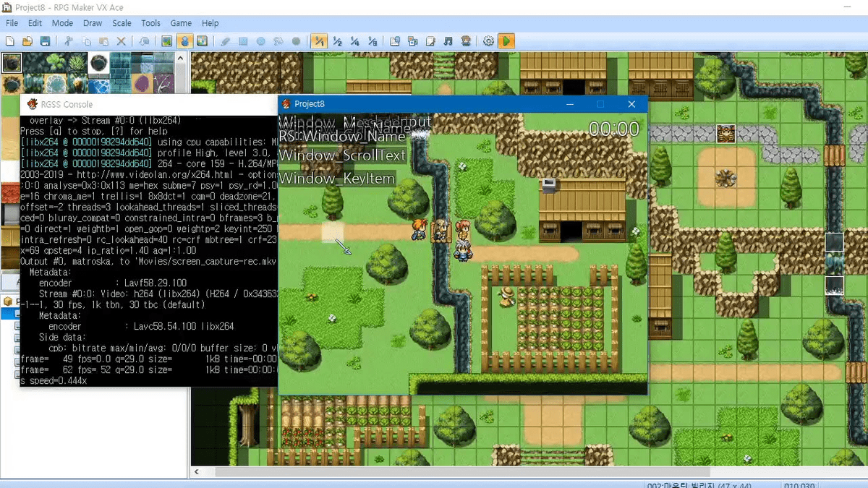Set map scale to 1/8
This screenshot has height=488, width=868.
point(372,41)
